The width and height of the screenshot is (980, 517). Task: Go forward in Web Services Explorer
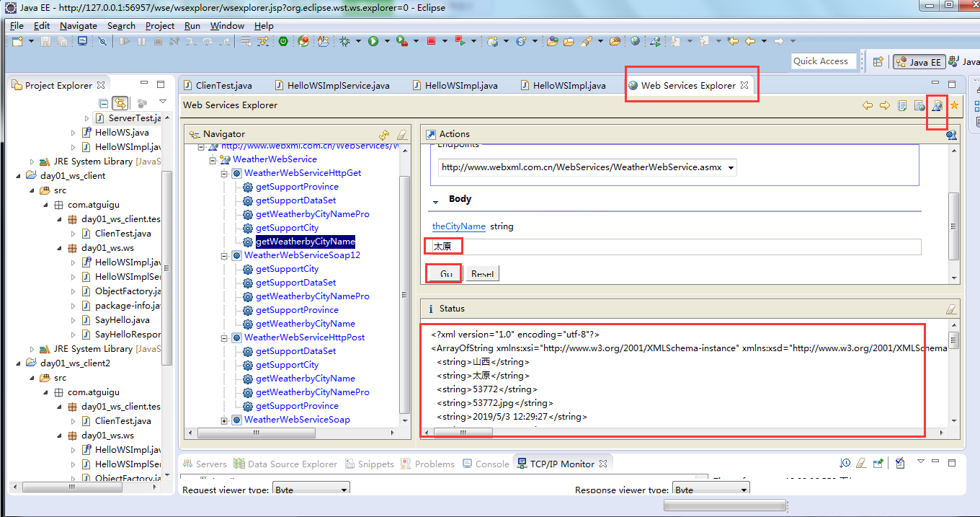click(885, 105)
